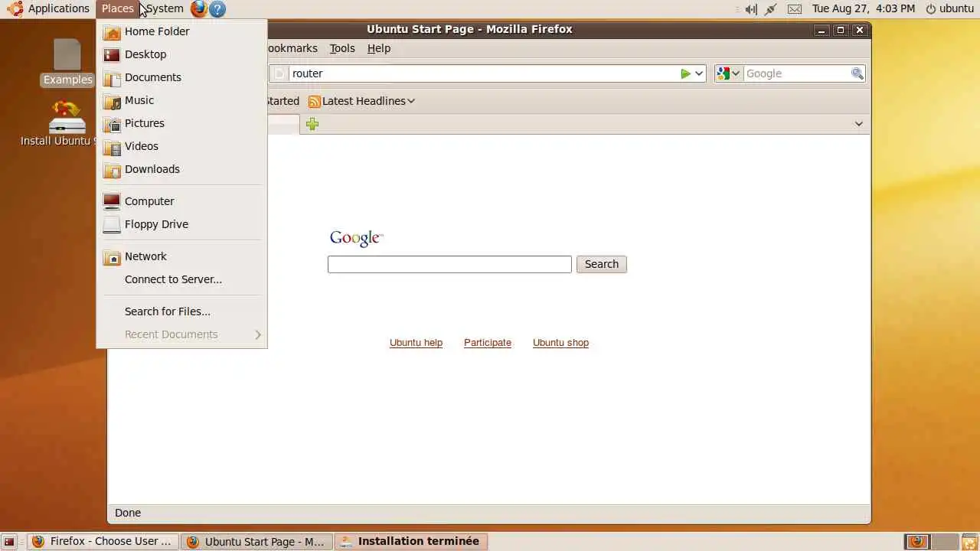The width and height of the screenshot is (980, 551).
Task: Select the Examples desktop icon
Action: tap(67, 63)
